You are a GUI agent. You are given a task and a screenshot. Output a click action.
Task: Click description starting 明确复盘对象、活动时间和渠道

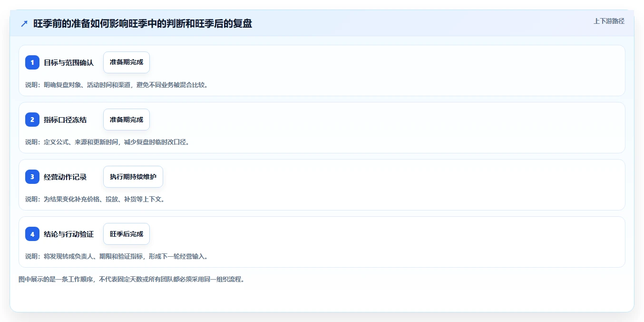tap(117, 85)
